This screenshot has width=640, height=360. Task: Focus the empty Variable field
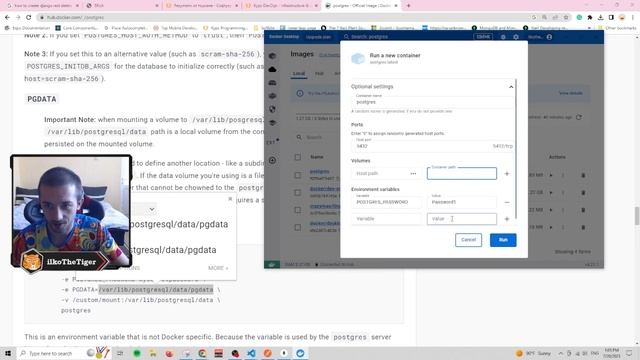tap(386, 219)
